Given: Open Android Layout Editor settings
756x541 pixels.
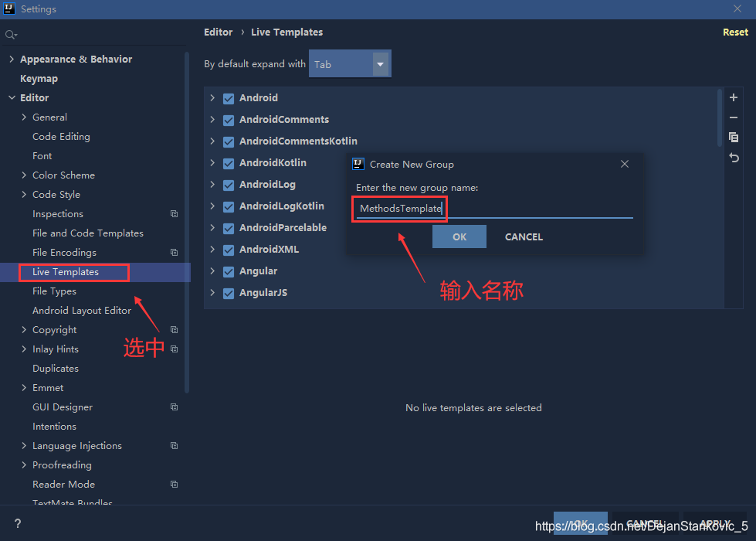Looking at the screenshot, I should (x=82, y=311).
